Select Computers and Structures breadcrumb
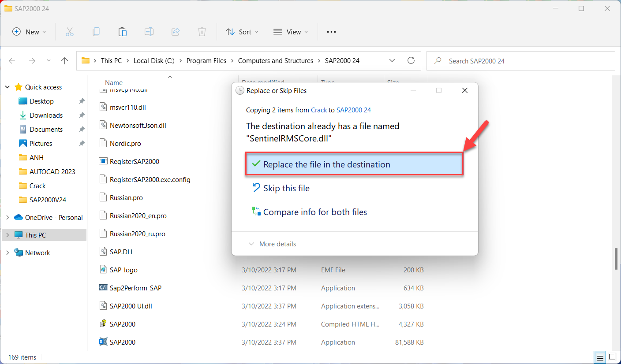Viewport: 621px width, 364px height. pyautogui.click(x=276, y=61)
